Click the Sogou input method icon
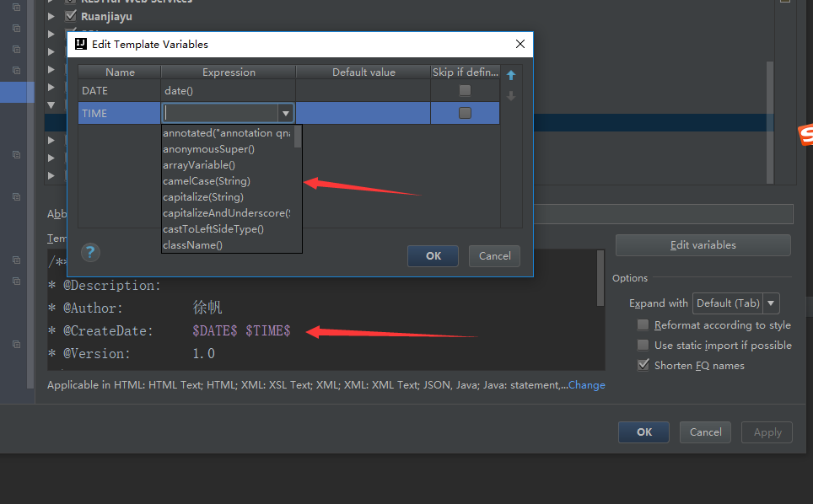 [805, 135]
